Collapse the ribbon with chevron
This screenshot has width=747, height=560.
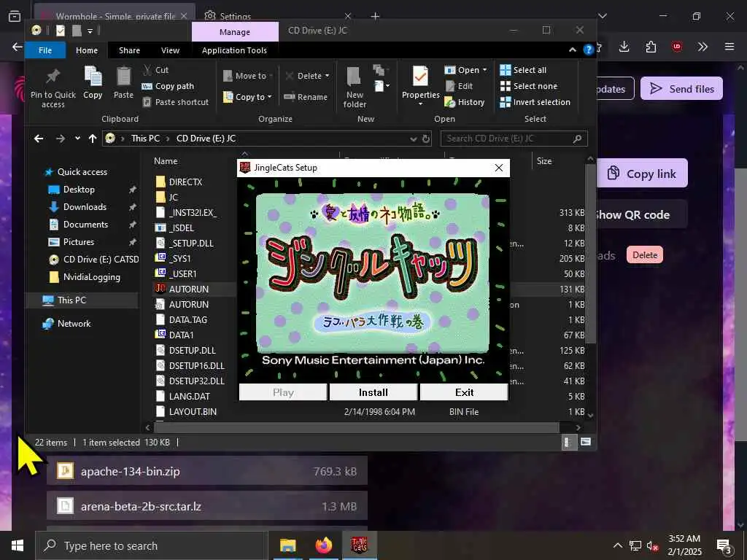(572, 50)
